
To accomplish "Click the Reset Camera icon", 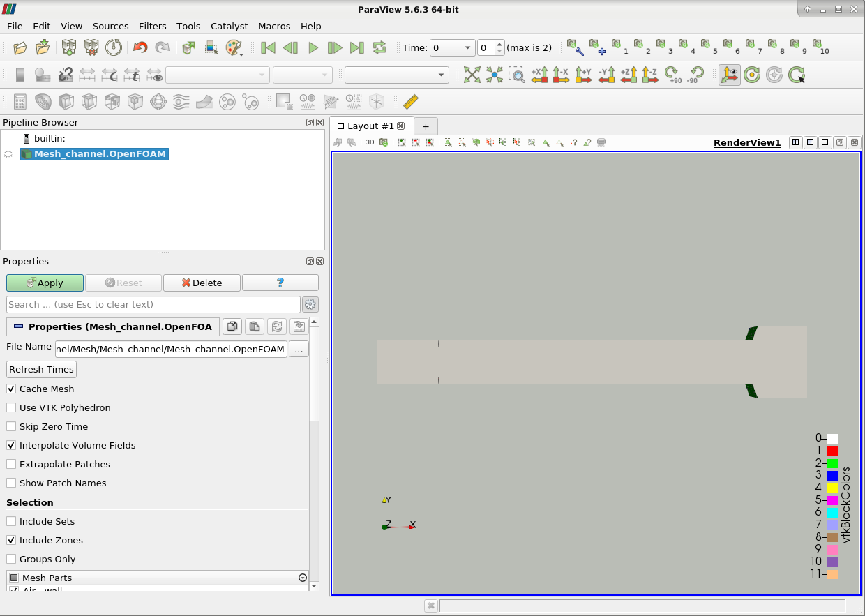I will pos(472,75).
